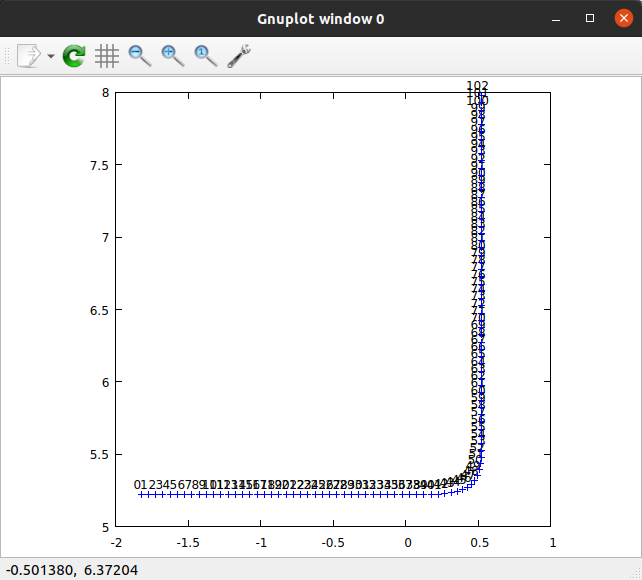Open the export dropdown arrow
Screen dimensions: 642x580
[51, 56]
